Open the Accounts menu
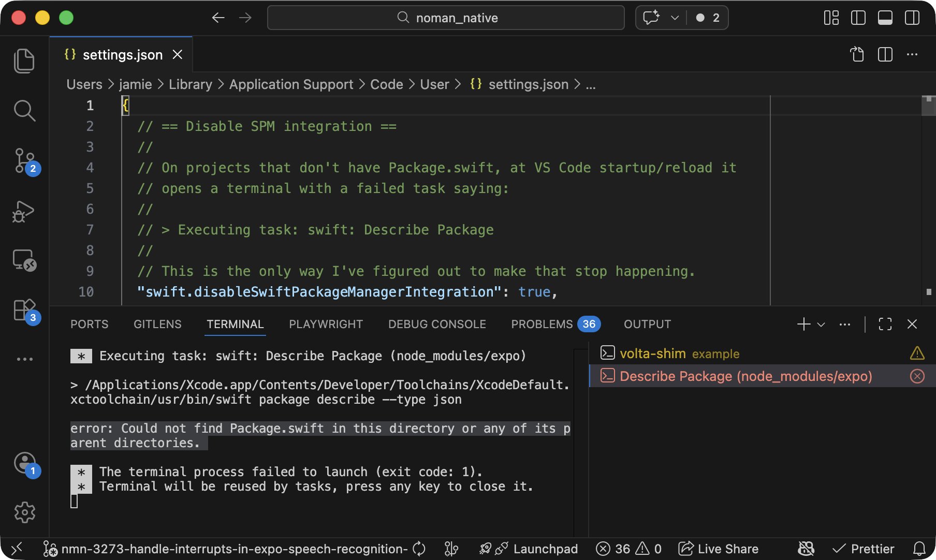This screenshot has height=560, width=936. [24, 463]
